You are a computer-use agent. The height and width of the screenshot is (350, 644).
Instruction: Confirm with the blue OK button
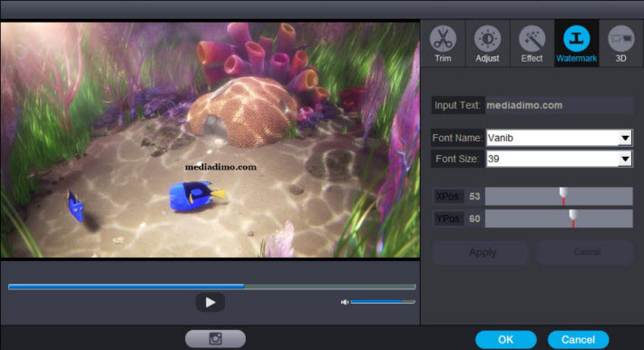coord(505,340)
